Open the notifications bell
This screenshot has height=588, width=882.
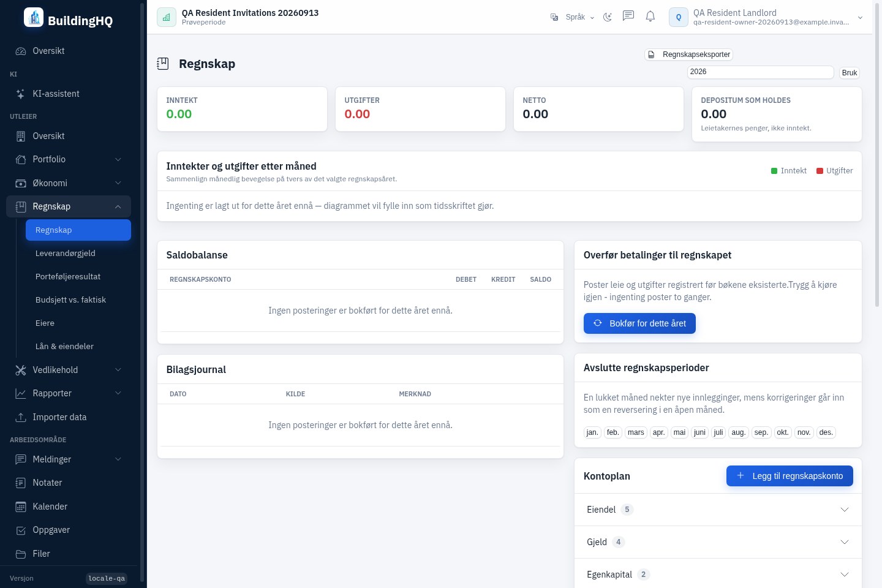(x=650, y=17)
